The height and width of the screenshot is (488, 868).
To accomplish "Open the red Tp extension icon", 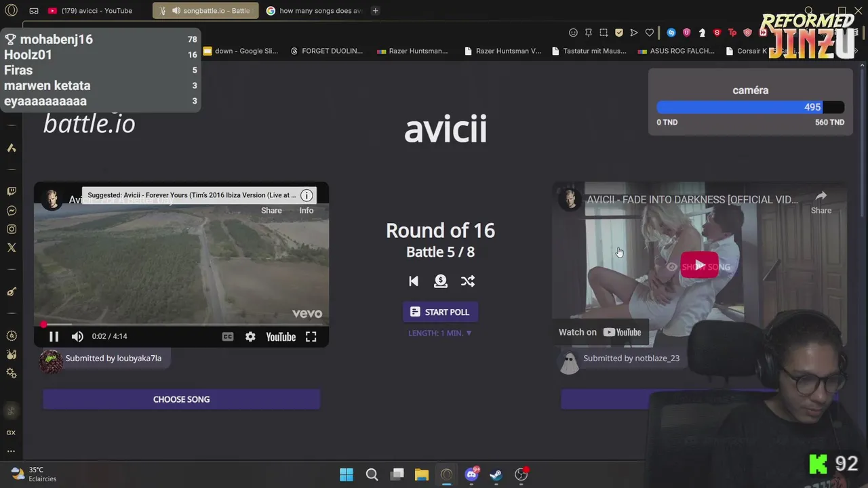I will coord(732,33).
